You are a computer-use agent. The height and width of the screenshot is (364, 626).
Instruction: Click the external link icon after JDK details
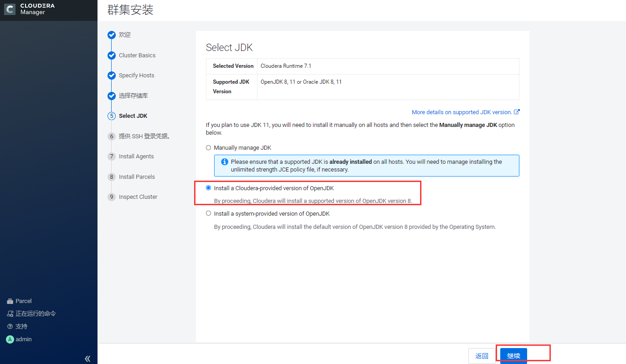point(517,112)
